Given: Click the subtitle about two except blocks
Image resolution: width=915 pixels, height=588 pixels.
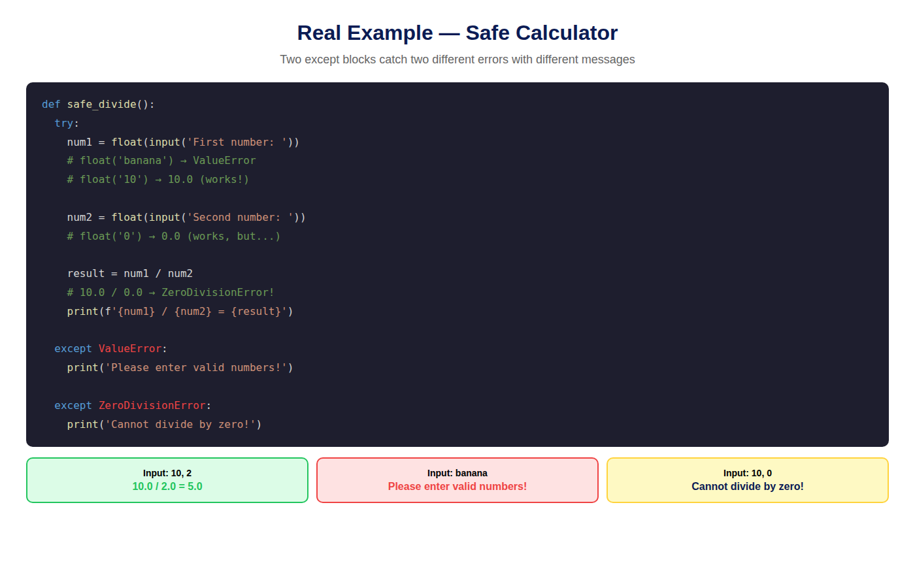Looking at the screenshot, I should pos(457,59).
